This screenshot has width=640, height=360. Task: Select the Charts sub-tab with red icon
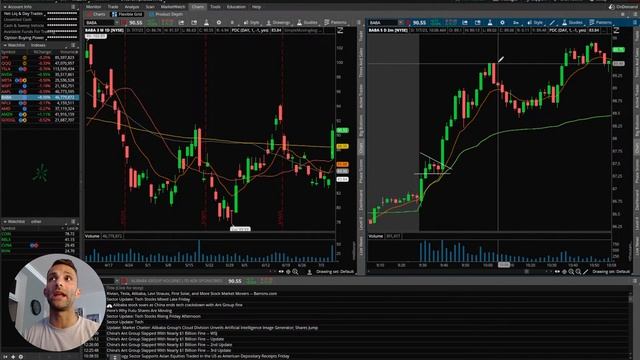96,14
